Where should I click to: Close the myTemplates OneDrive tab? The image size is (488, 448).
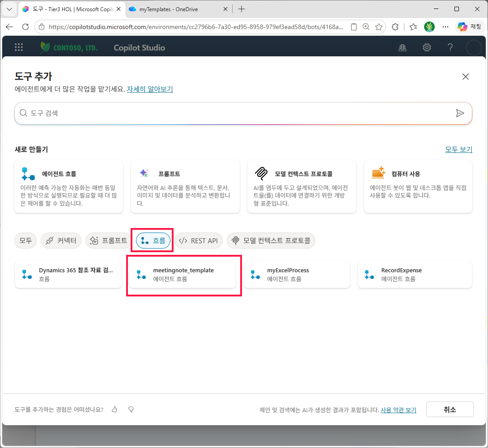click(x=225, y=9)
